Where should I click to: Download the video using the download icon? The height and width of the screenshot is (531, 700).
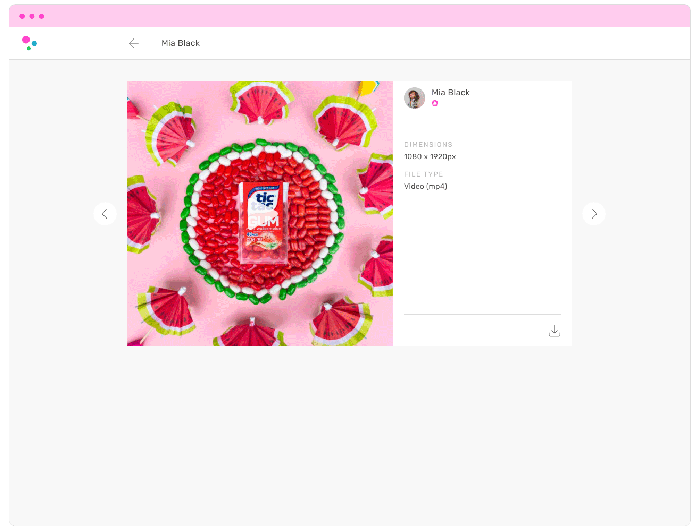pos(554,331)
